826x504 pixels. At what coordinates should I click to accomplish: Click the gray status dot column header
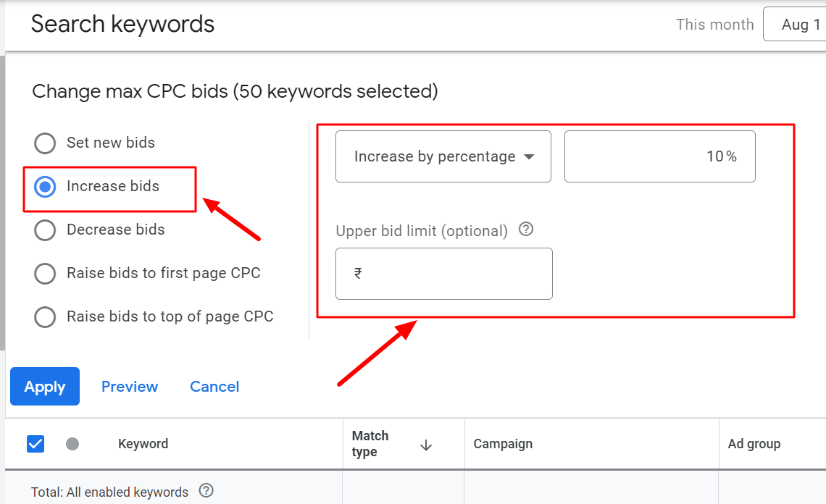[72, 444]
